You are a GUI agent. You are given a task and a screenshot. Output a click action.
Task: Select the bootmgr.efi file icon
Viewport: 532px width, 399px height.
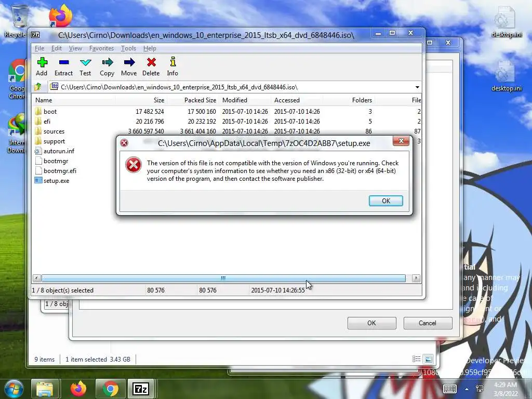click(38, 170)
